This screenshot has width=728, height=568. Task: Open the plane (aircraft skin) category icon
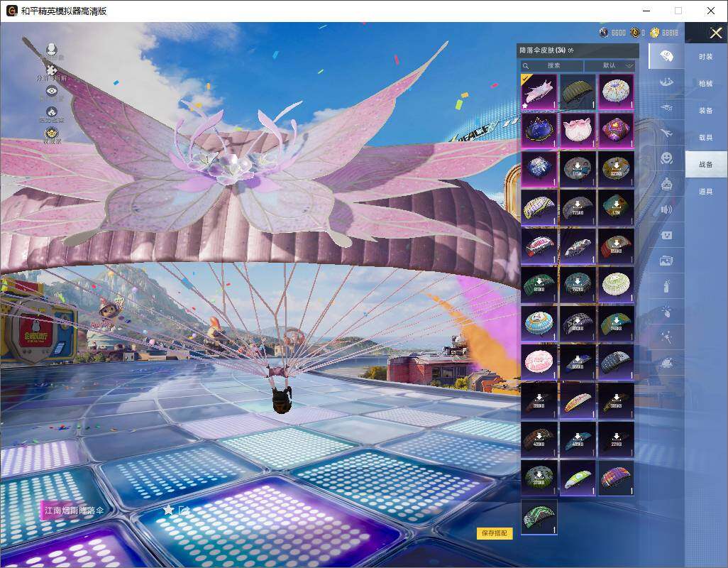coord(666,133)
